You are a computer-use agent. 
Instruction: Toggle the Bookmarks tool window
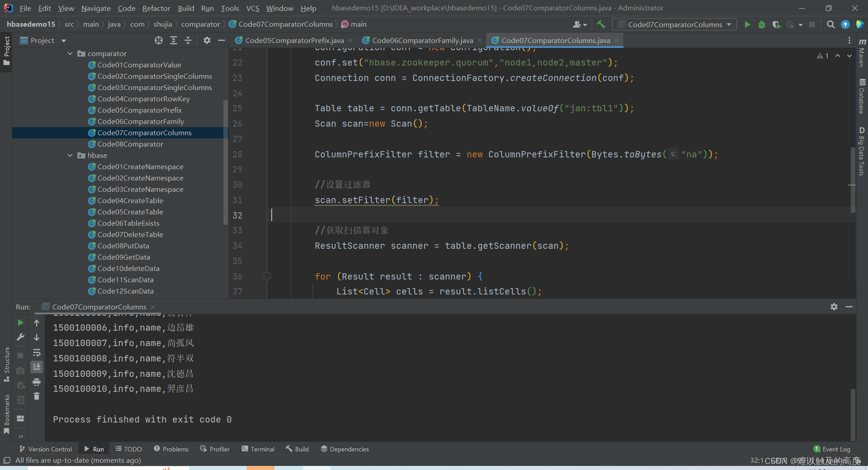click(6, 414)
